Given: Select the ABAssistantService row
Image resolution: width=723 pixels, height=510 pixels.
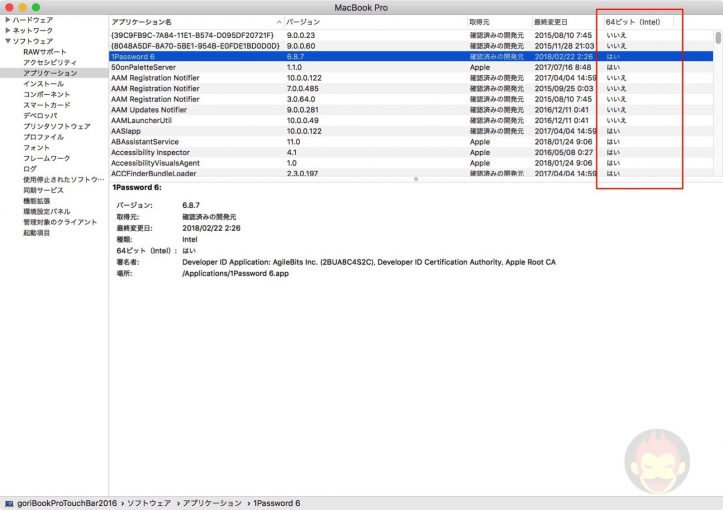Looking at the screenshot, I should (411, 142).
